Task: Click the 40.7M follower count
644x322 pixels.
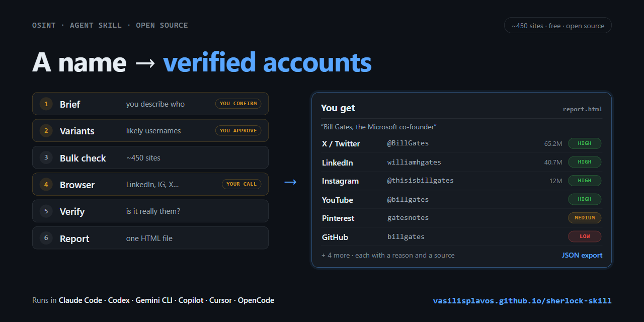Action: 553,162
